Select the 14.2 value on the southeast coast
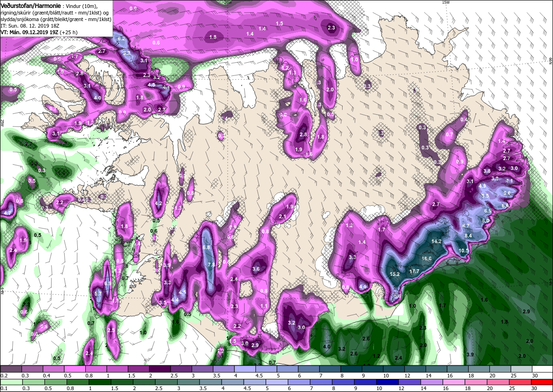553x392 pixels. 436,242
